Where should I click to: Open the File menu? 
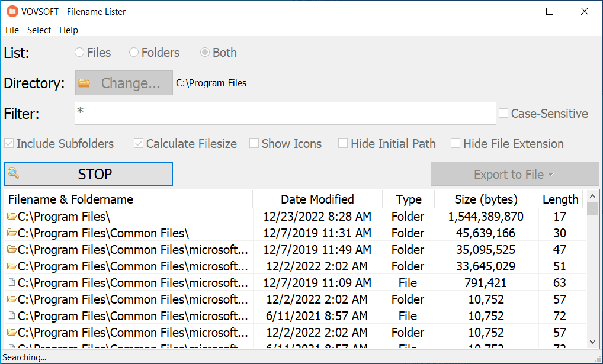(12, 30)
